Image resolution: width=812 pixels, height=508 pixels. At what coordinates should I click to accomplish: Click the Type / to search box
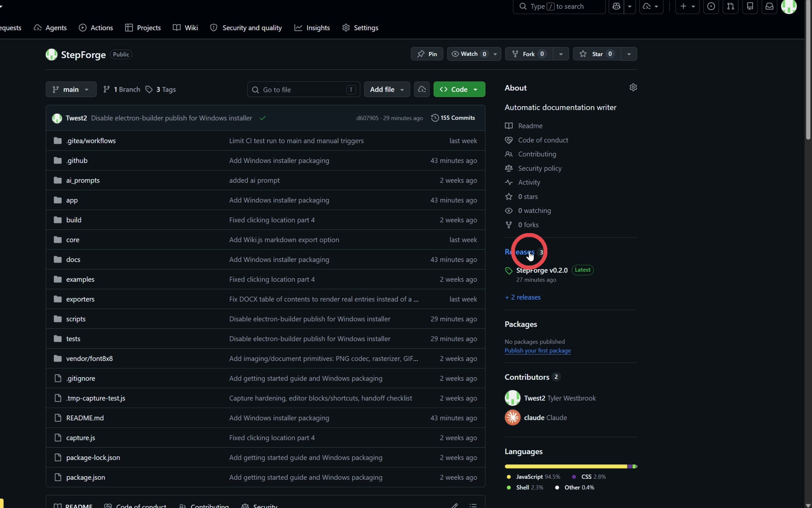(x=559, y=6)
